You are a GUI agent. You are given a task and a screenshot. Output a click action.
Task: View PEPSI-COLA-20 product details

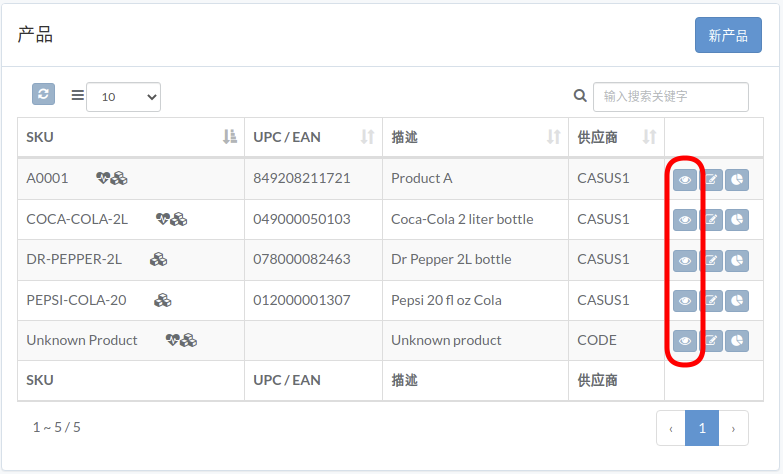[685, 301]
